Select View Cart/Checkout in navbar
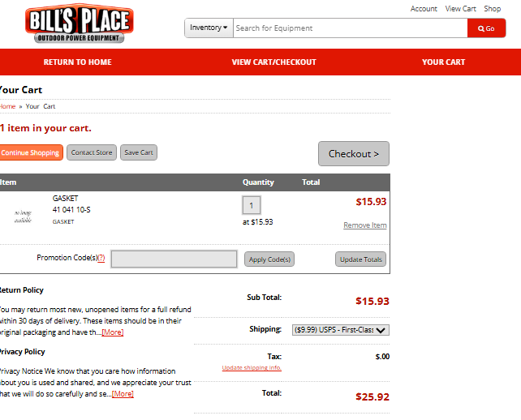521x420 pixels. pos(273,62)
